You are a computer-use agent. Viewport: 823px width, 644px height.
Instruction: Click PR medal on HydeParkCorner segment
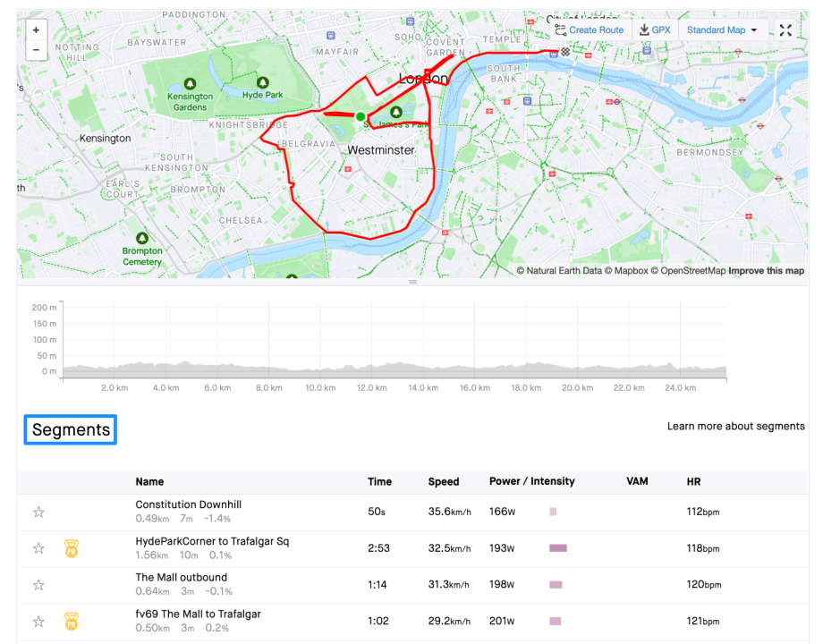coord(72,548)
